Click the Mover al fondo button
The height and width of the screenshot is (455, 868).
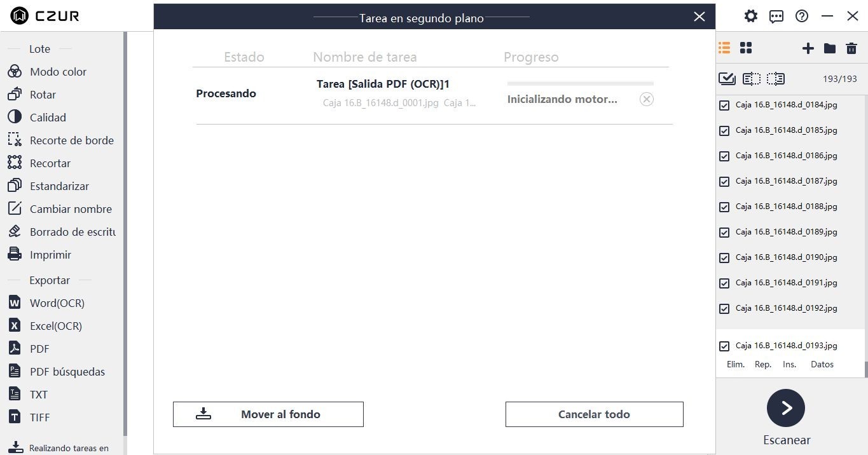tap(268, 414)
